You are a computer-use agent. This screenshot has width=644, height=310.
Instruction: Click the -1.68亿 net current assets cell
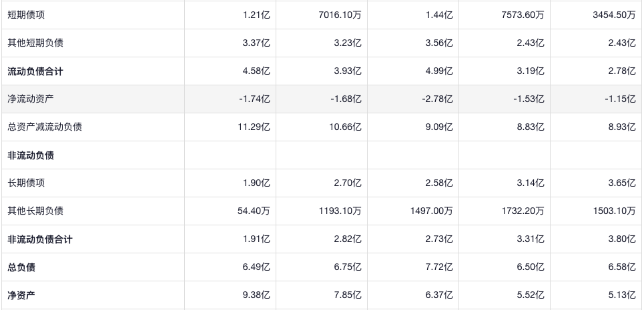click(x=346, y=99)
